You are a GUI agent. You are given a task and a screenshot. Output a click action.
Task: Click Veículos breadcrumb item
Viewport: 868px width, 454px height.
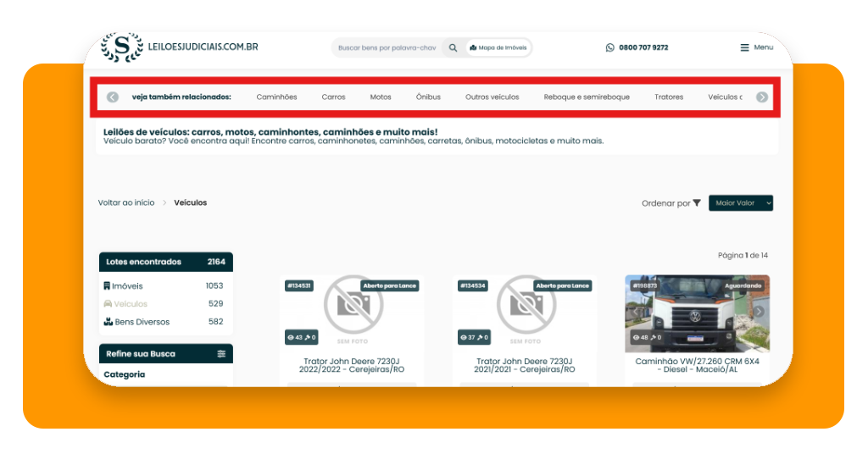click(191, 202)
